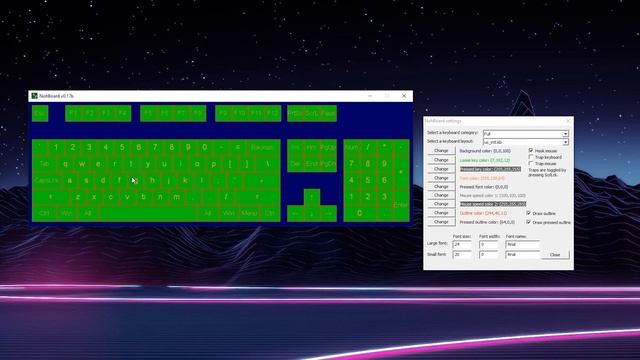Click the End key in navigation cluster
This screenshot has height=360, width=640.
coord(312,164)
